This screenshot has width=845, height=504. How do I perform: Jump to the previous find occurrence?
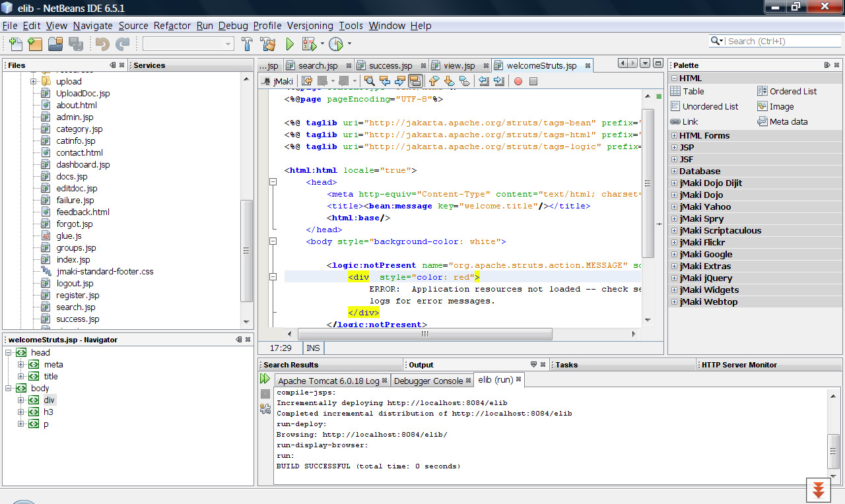(385, 81)
